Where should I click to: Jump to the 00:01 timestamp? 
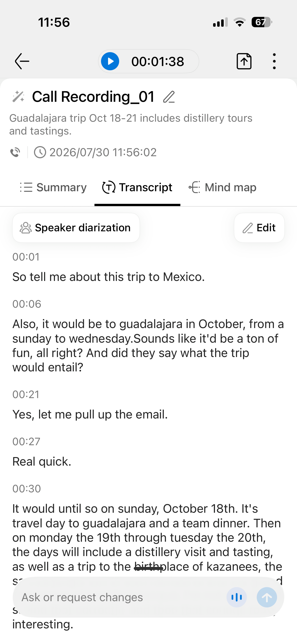(x=26, y=257)
